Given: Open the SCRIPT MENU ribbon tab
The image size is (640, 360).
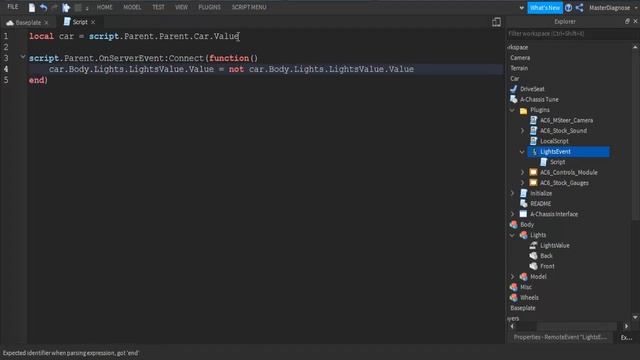Looking at the screenshot, I should [x=249, y=7].
